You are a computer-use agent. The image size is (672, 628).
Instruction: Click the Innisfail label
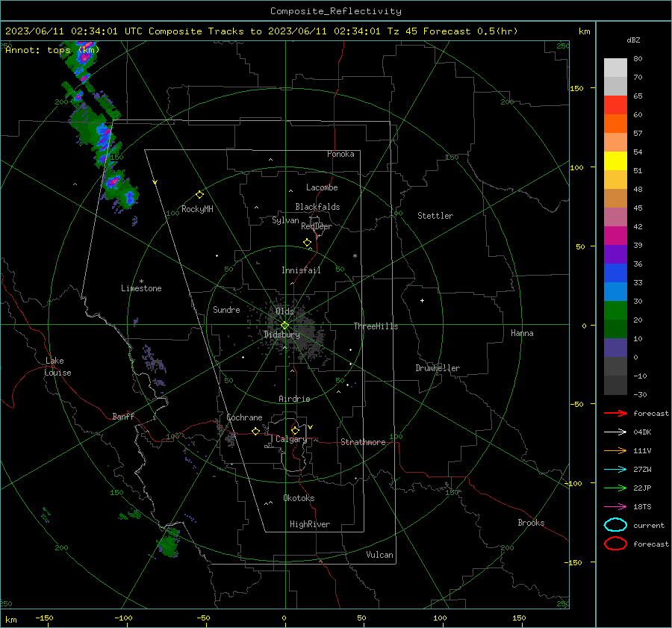301,270
